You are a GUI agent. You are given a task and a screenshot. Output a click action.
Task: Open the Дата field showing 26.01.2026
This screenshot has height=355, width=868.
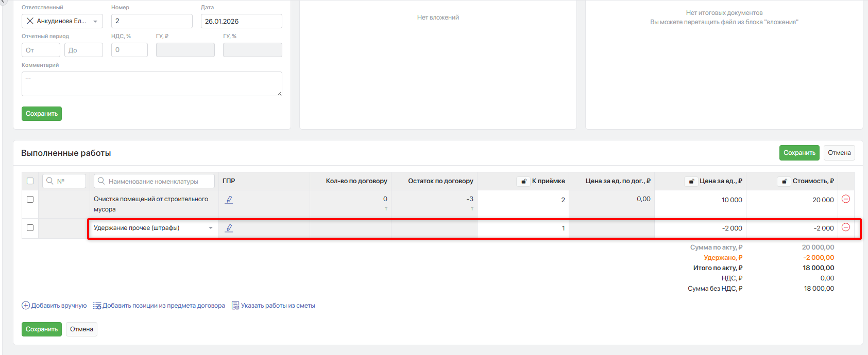(241, 21)
